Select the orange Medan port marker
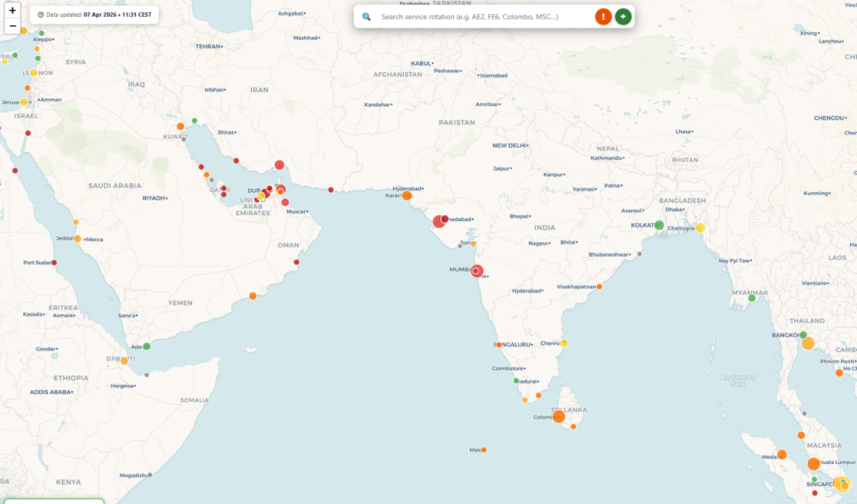 click(782, 455)
